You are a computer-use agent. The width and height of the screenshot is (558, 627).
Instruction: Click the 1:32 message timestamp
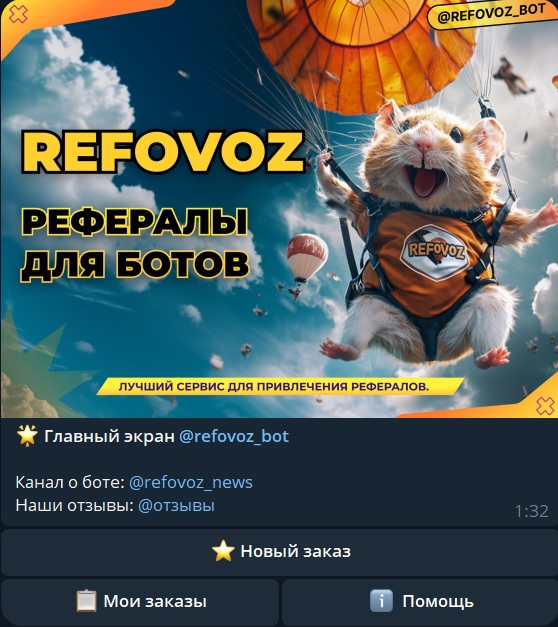[531, 511]
